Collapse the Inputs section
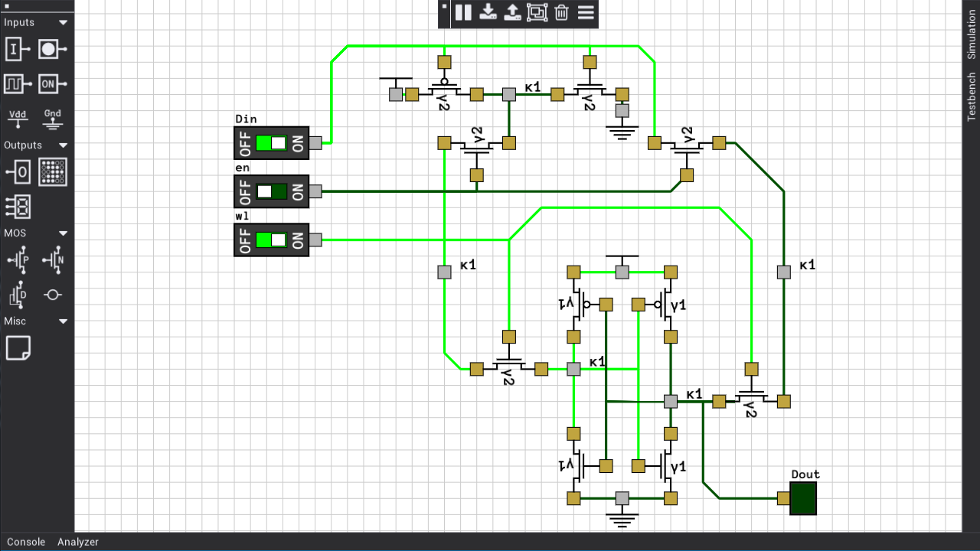Screen dimensions: 980x551 (63, 22)
